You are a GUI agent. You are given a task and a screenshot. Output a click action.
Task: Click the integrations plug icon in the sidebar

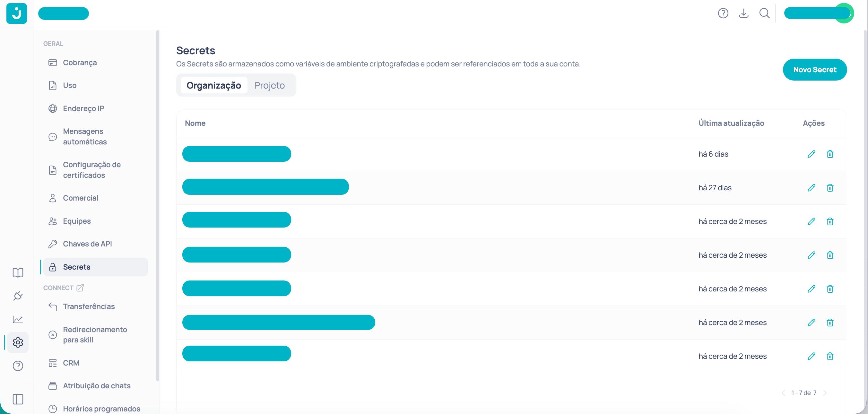coord(18,296)
